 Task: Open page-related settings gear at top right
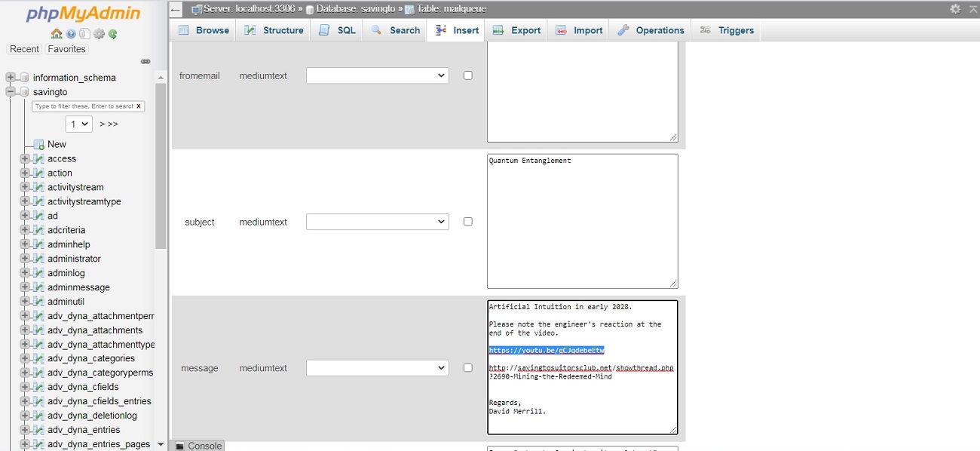(955, 9)
